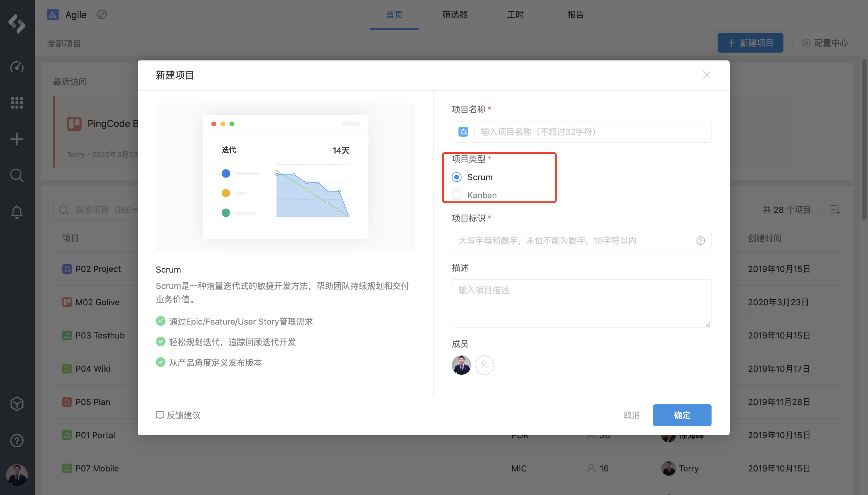Open the 报告 tab
Viewport: 868px width, 495px height.
pos(576,15)
